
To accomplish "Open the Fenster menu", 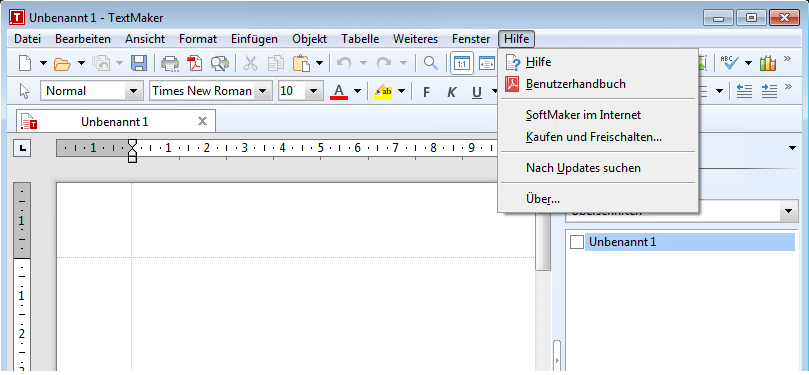I will point(471,39).
